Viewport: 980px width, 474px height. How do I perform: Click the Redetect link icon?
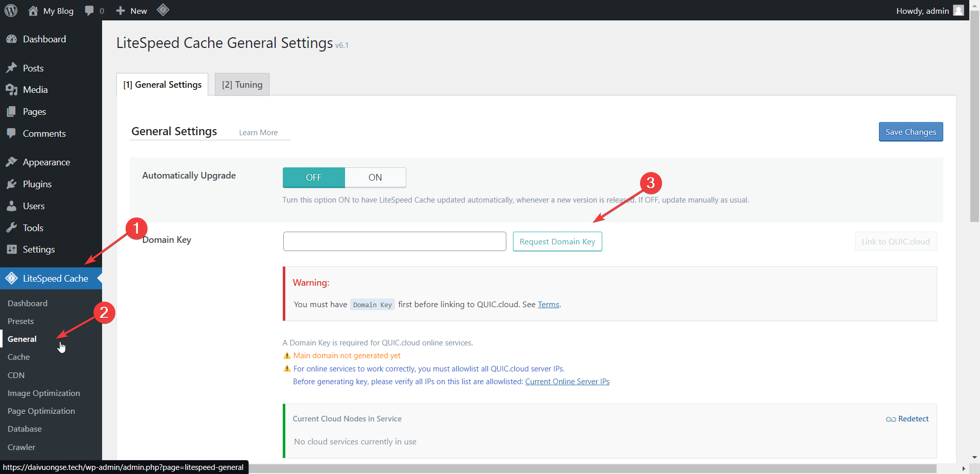(891, 419)
